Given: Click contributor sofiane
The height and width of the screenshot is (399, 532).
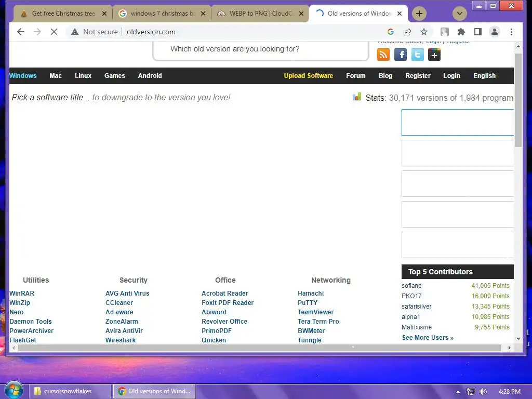Looking at the screenshot, I should (x=411, y=286).
